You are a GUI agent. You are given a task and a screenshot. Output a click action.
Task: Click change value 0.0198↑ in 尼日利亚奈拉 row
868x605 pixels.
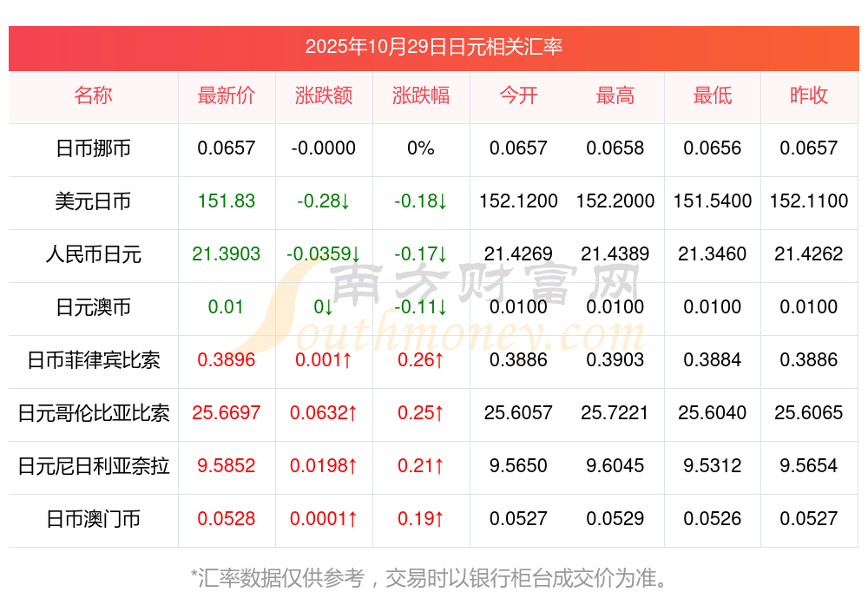tap(324, 465)
